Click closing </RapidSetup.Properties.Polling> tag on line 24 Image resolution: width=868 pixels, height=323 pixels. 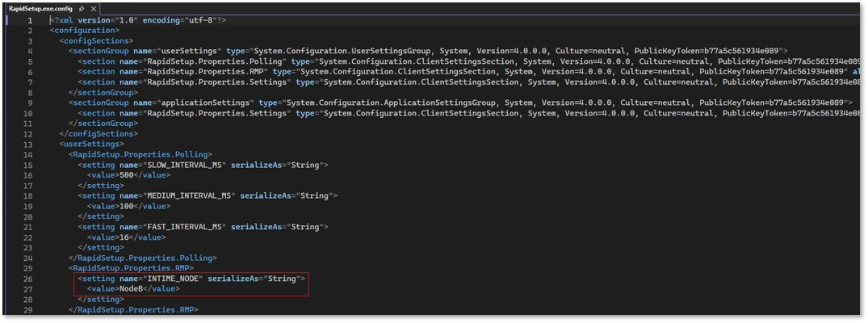click(142, 258)
